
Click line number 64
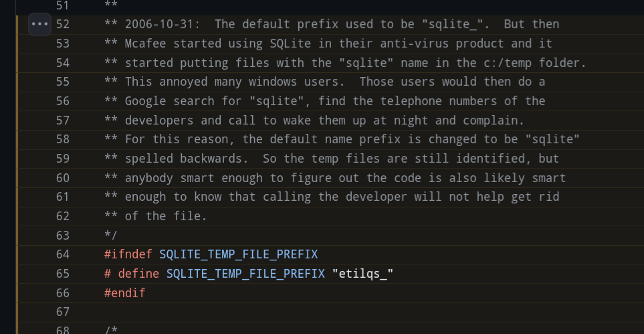click(x=63, y=254)
